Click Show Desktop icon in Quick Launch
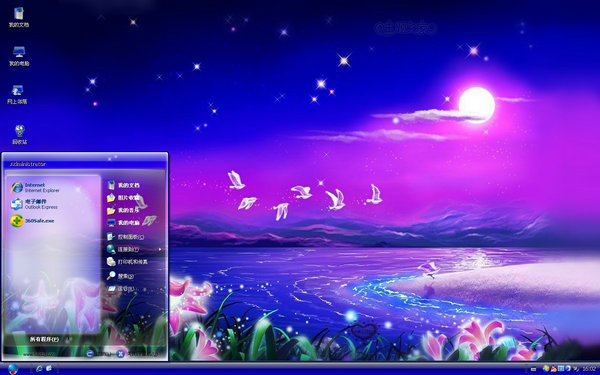The height and width of the screenshot is (375, 600). pyautogui.click(x=49, y=368)
